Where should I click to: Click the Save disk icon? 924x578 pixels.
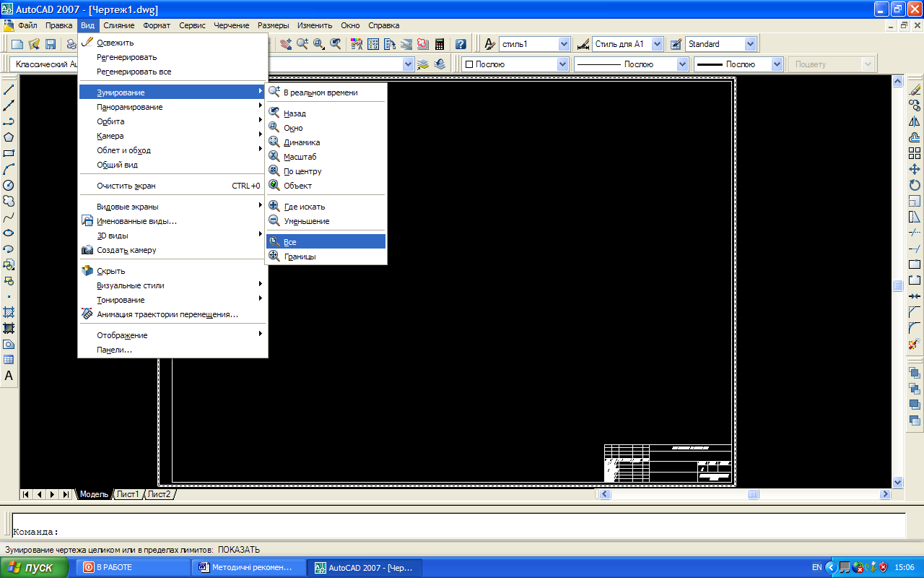tap(51, 44)
